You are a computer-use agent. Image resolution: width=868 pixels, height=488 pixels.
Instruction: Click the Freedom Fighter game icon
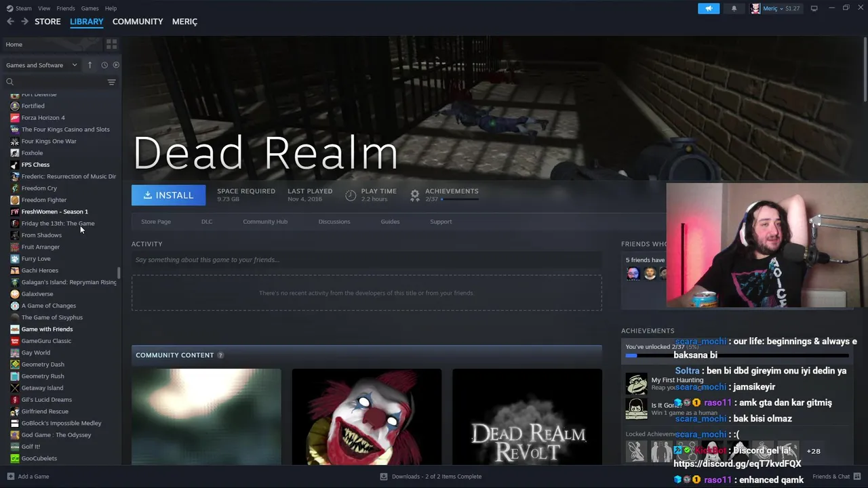[15, 200]
